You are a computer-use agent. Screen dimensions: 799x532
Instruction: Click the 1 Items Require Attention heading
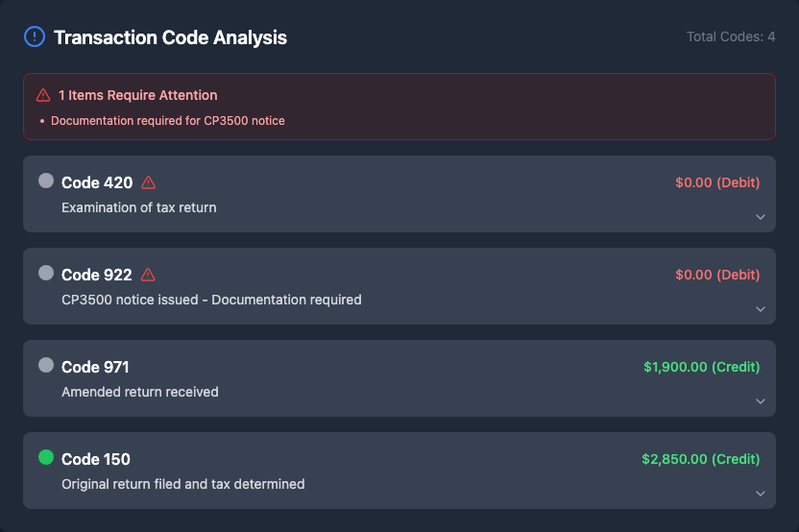137,96
